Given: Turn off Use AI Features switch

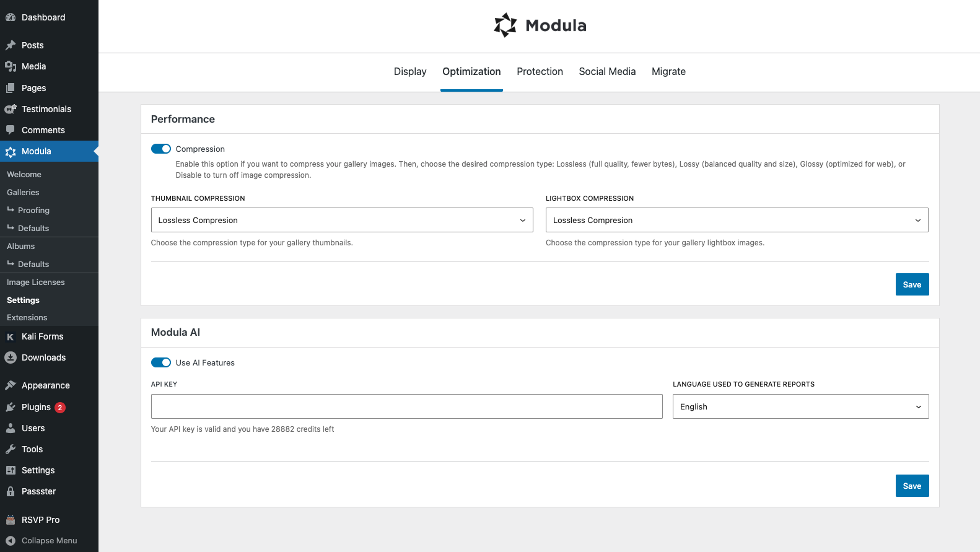Looking at the screenshot, I should [161, 362].
